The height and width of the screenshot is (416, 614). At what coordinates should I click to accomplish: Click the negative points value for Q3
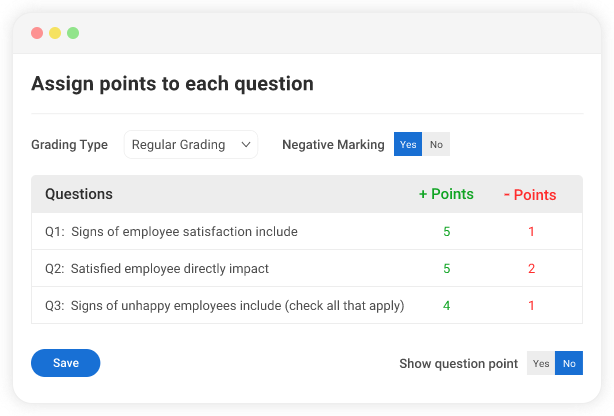tap(531, 305)
